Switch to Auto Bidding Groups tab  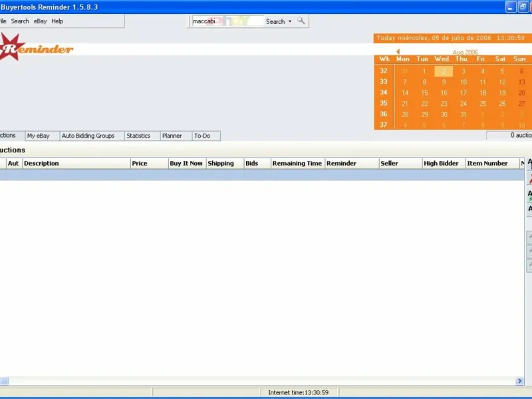92,136
